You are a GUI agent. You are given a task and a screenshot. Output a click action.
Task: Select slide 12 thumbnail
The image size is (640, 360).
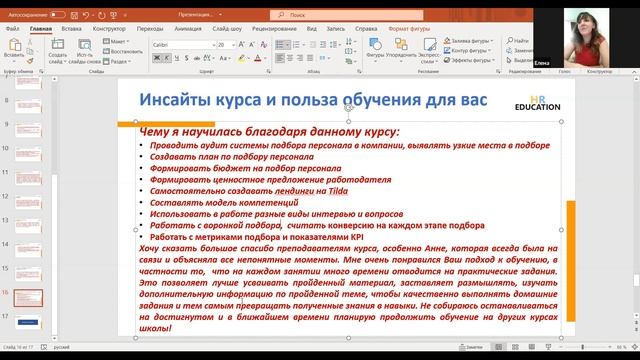tap(28, 202)
